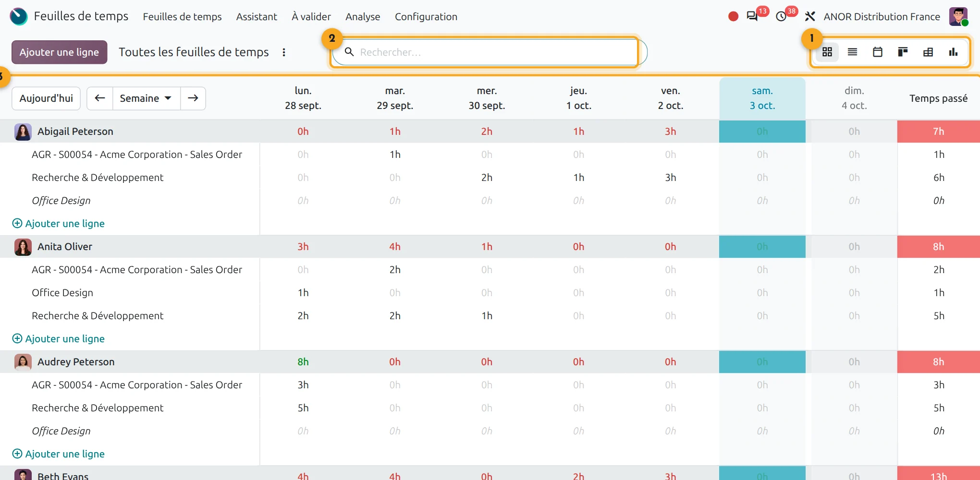Add a line under Anita Oliver

(x=58, y=339)
